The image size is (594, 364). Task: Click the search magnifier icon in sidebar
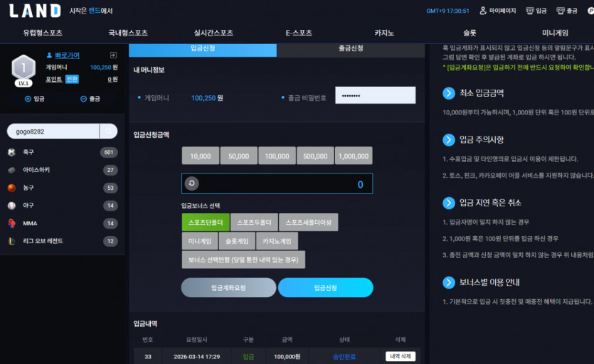pos(108,131)
